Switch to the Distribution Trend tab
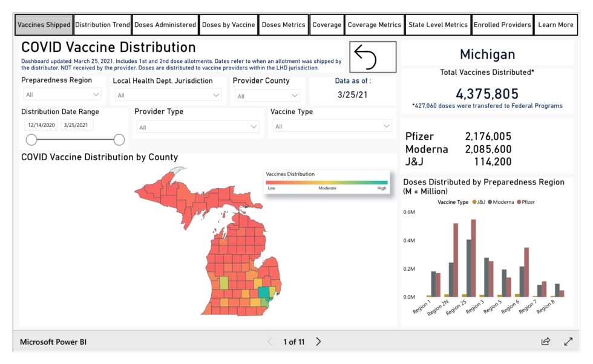 pos(102,25)
